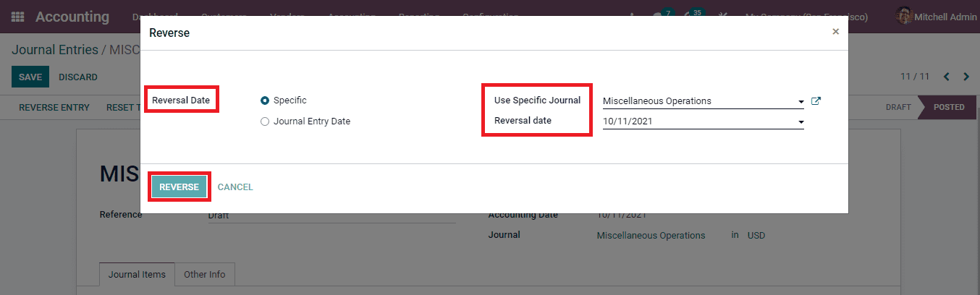Click the Reversal Date label
Image resolution: width=980 pixels, height=295 pixels.
pyautogui.click(x=181, y=101)
